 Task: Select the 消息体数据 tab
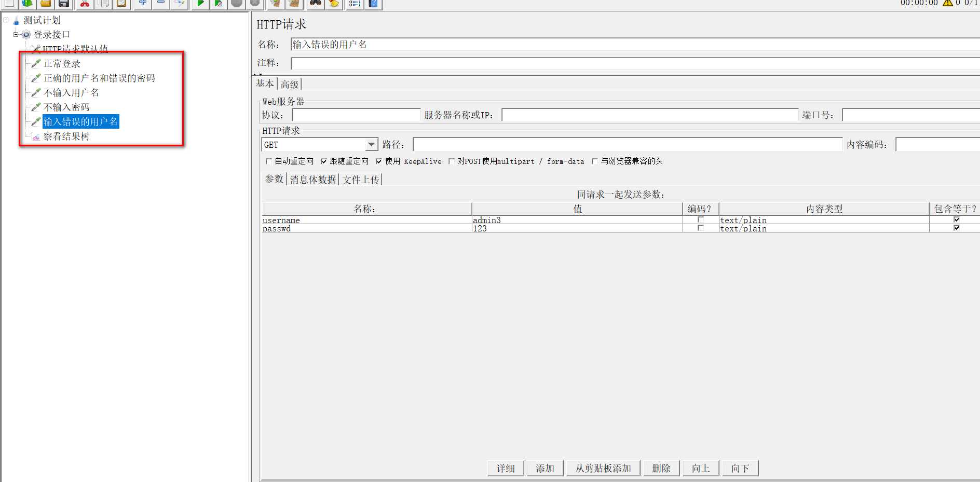(313, 180)
